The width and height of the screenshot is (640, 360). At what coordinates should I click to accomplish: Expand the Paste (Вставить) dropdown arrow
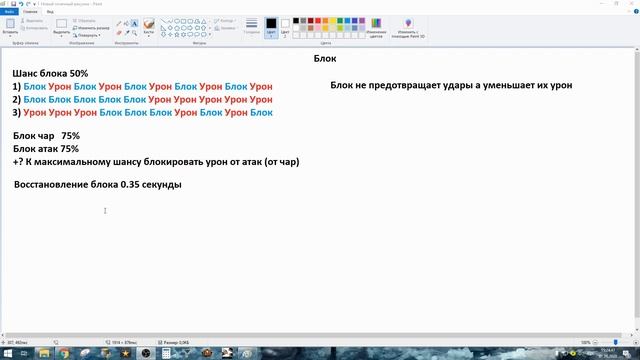pyautogui.click(x=10, y=36)
